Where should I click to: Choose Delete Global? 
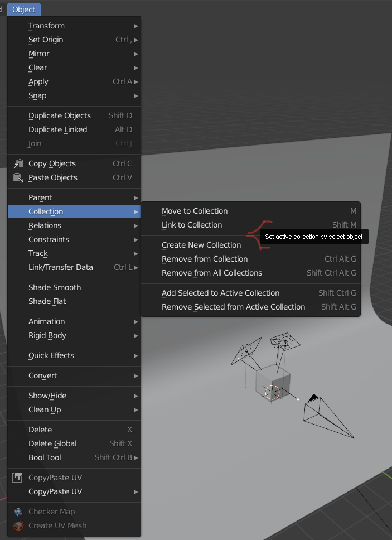(74, 443)
